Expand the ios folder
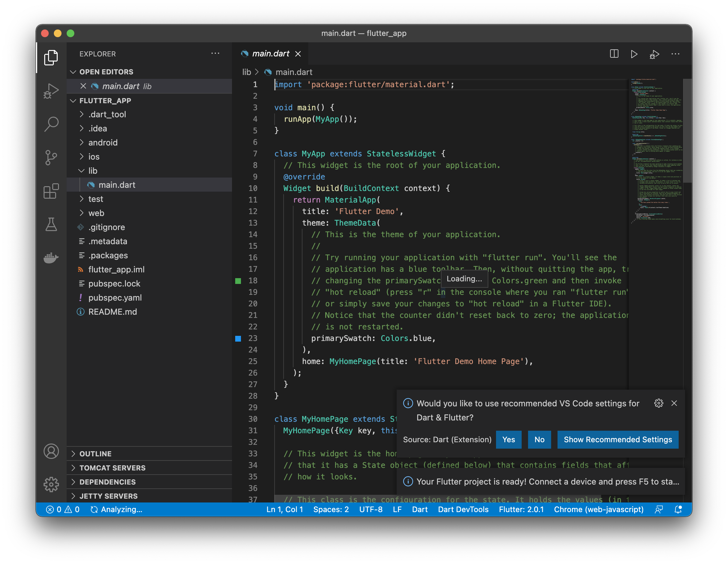 pos(149,156)
